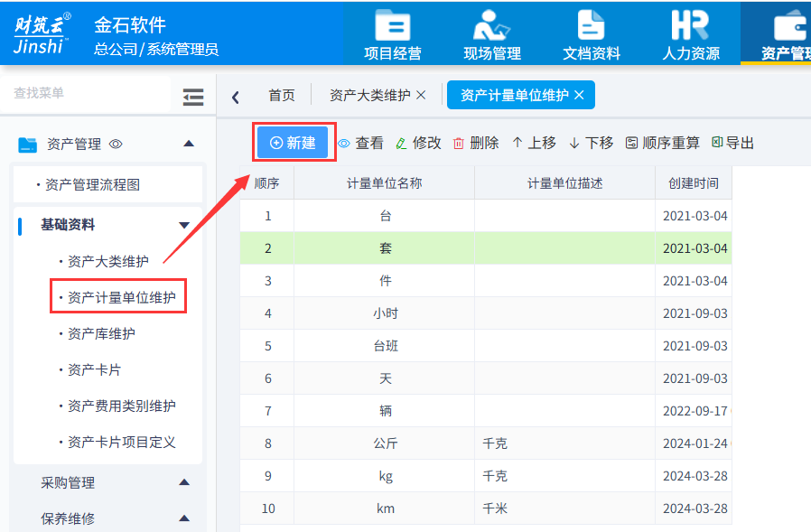Image resolution: width=811 pixels, height=532 pixels.
Task: Switch to the 资产大类维护 tab
Action: pyautogui.click(x=369, y=95)
